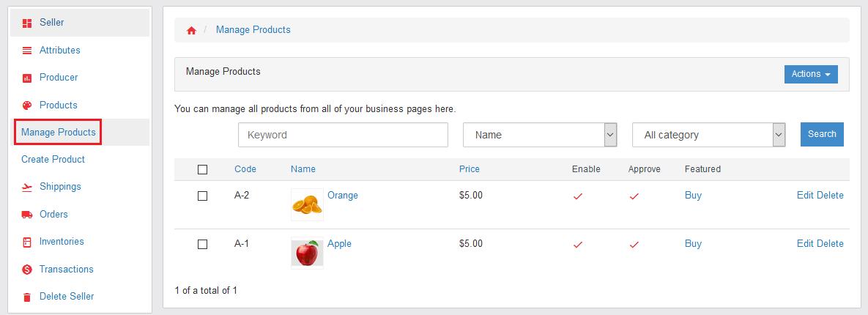The height and width of the screenshot is (315, 868).
Task: Click the Attributes list icon
Action: [x=27, y=51]
